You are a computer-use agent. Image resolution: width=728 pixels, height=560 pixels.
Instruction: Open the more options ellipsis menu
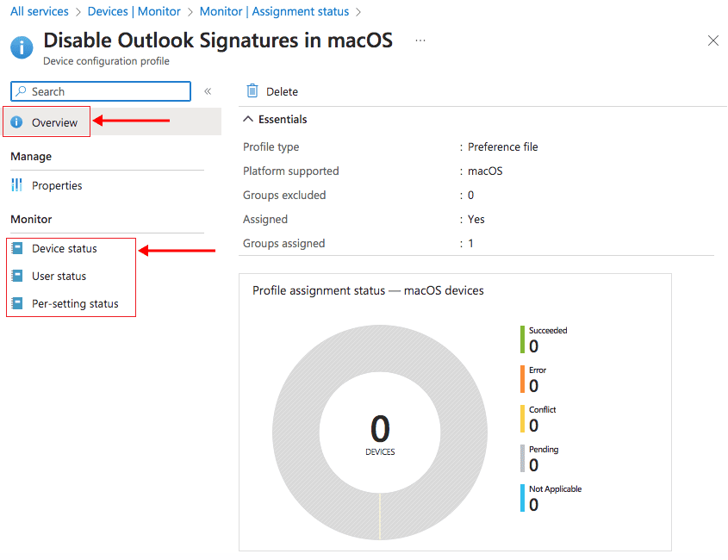(x=420, y=40)
